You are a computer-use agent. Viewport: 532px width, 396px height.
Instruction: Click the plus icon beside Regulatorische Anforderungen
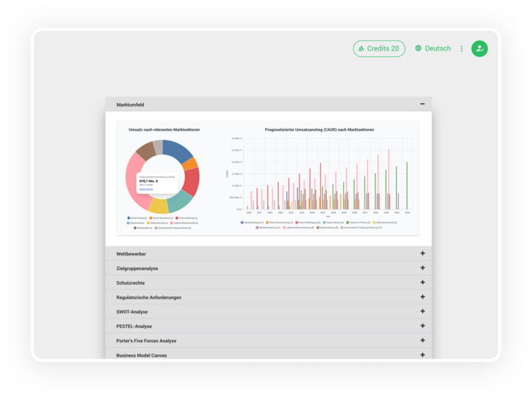423,297
